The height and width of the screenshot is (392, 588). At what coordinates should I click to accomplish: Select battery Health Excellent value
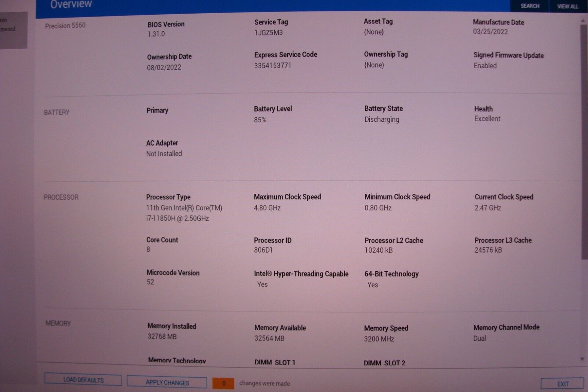click(487, 119)
